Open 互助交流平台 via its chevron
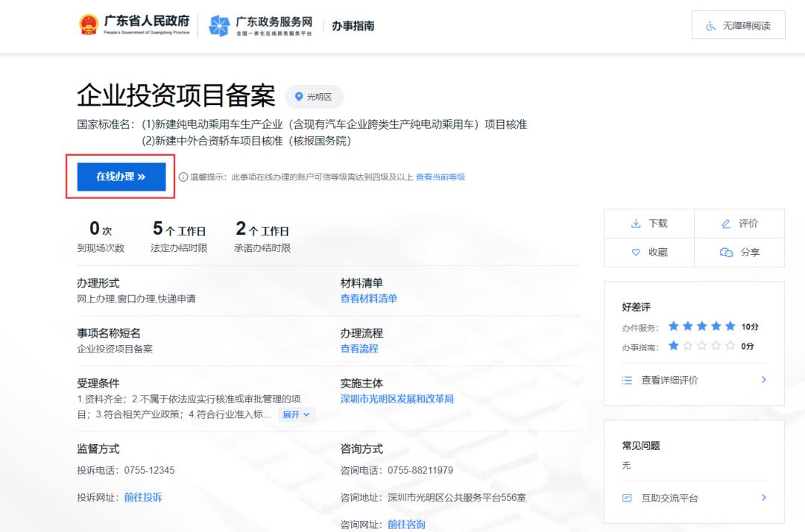This screenshot has width=805, height=532. pyautogui.click(x=763, y=498)
